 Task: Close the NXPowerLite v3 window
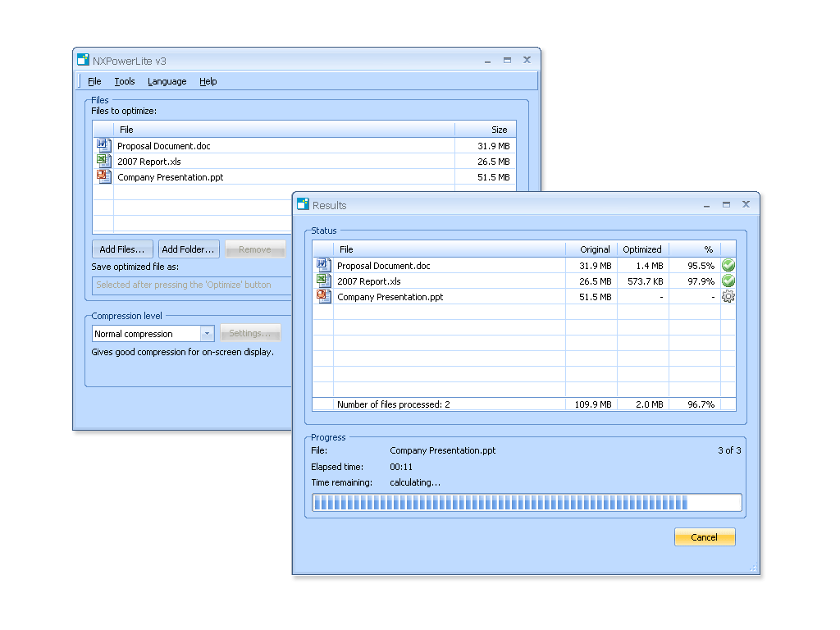[527, 60]
